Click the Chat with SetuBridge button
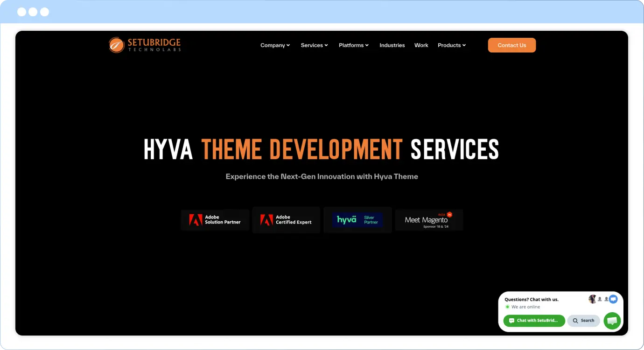The width and height of the screenshot is (644, 350). [534, 321]
